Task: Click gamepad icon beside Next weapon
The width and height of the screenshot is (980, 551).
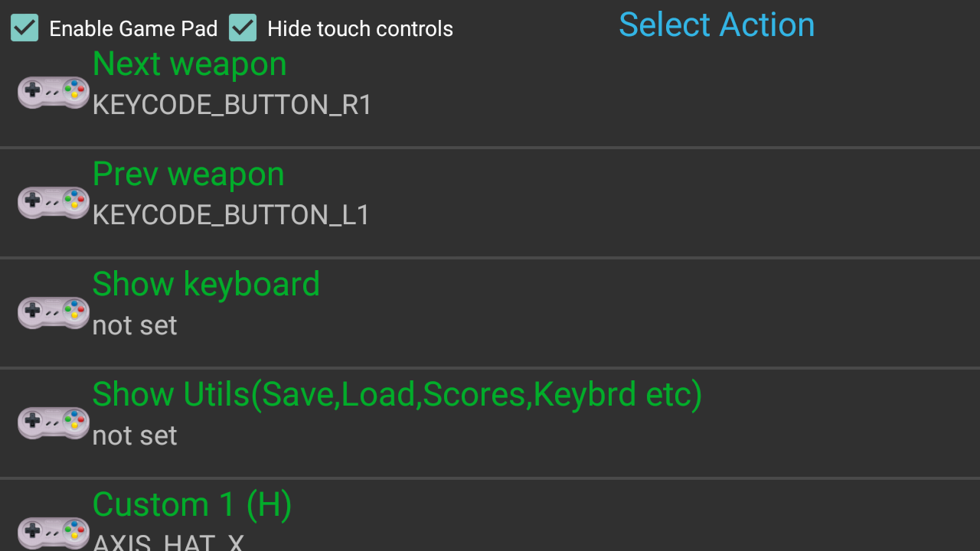Action: [x=54, y=92]
